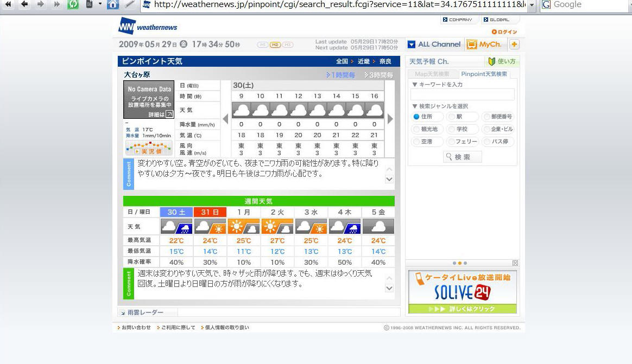Switch to the Pinpoint天気検索 tab

click(484, 74)
